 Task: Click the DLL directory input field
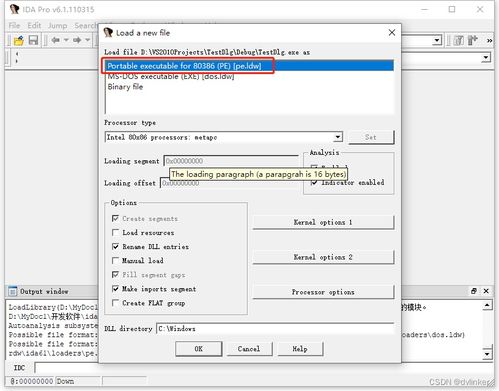tap(275, 329)
